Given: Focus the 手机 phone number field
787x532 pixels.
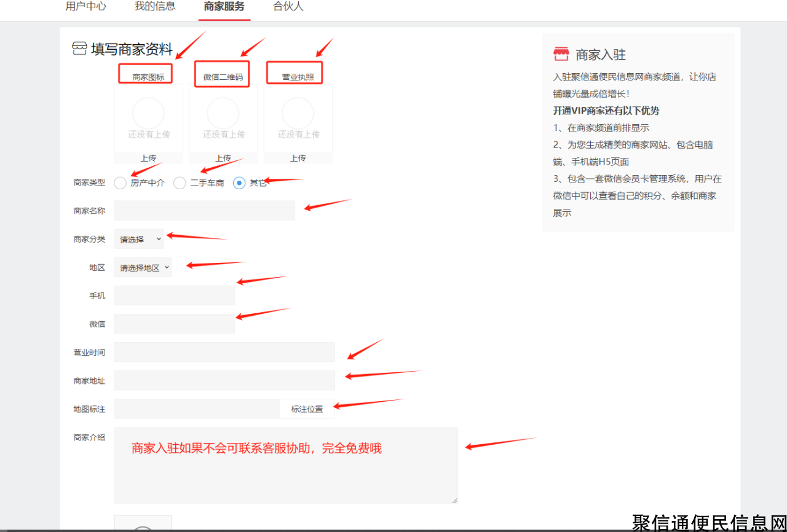Looking at the screenshot, I should click(174, 295).
